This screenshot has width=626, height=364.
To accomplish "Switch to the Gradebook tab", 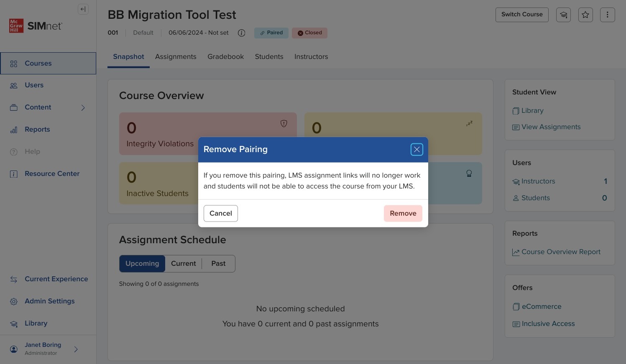I will point(225,57).
